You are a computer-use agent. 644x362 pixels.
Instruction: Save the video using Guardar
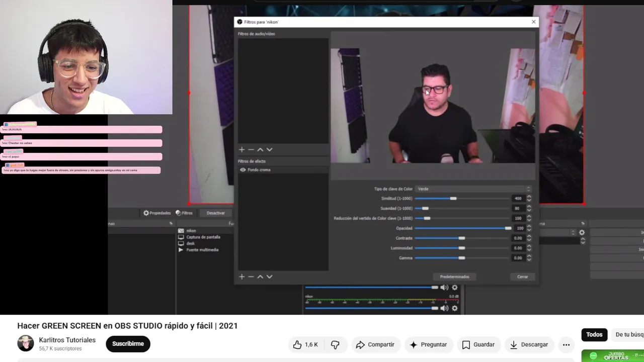(478, 344)
